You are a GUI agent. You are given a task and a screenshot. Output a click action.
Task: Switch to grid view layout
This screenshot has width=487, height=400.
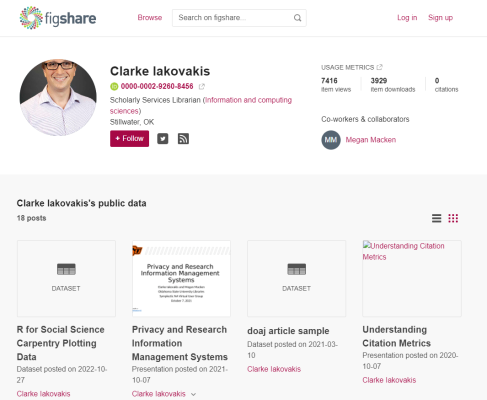click(453, 218)
